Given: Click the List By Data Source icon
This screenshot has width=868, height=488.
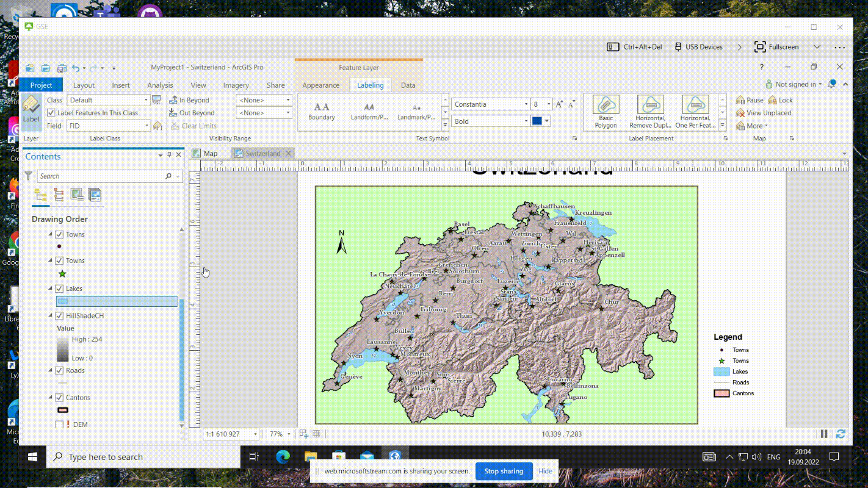Looking at the screenshot, I should 59,195.
